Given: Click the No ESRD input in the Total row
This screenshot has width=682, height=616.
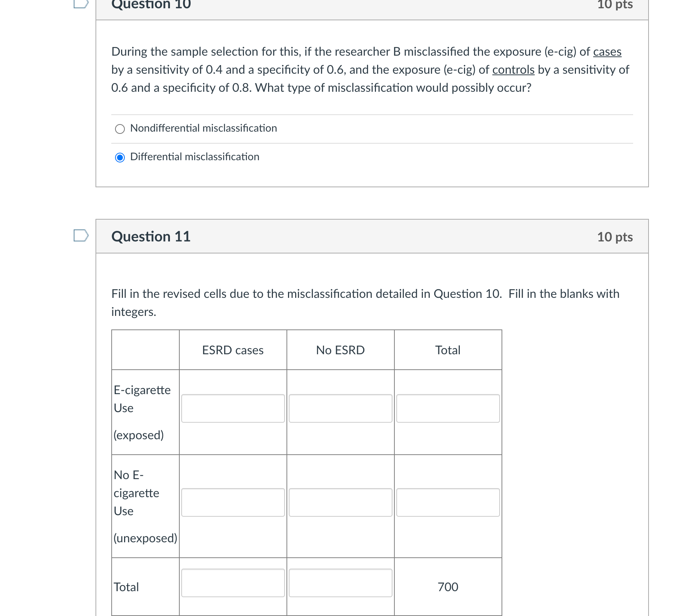Looking at the screenshot, I should point(340,583).
